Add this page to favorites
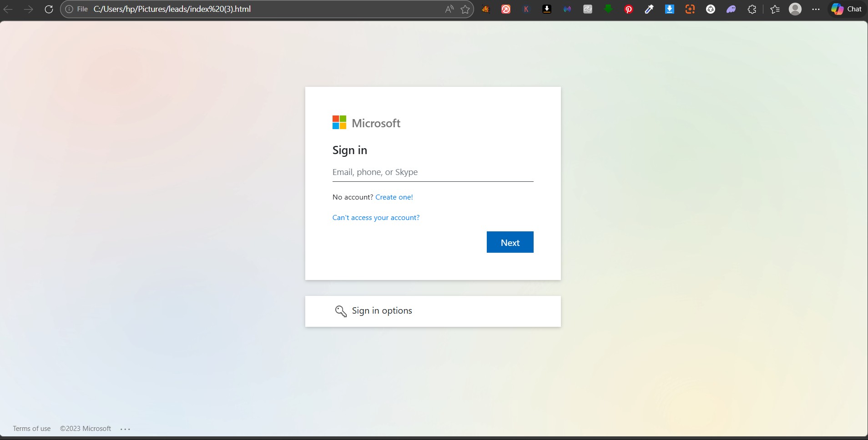Screen dimensions: 868x440 [465, 9]
